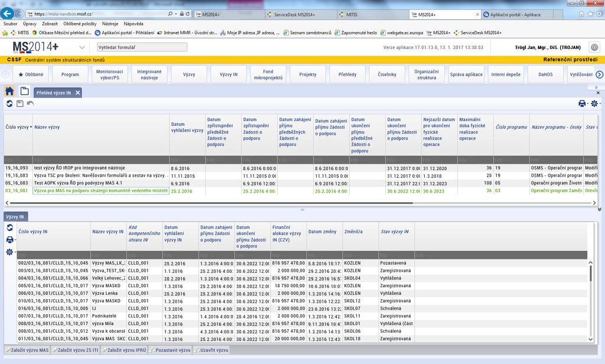Click Uzavřít výzvu button

click(x=212, y=350)
